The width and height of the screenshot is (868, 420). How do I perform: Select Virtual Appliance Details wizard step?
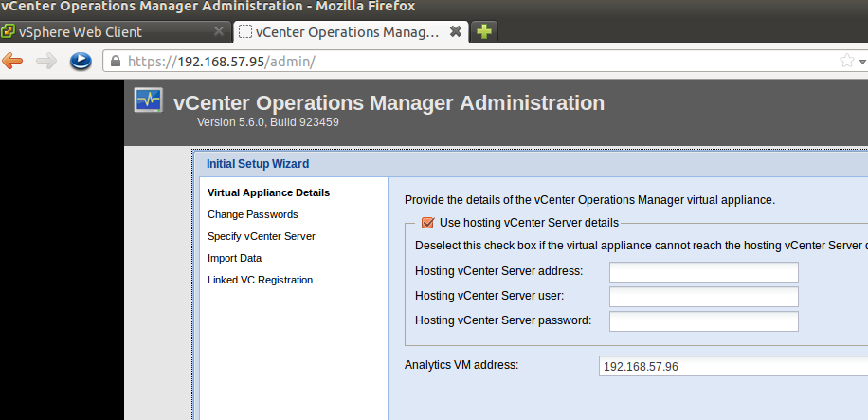point(268,192)
